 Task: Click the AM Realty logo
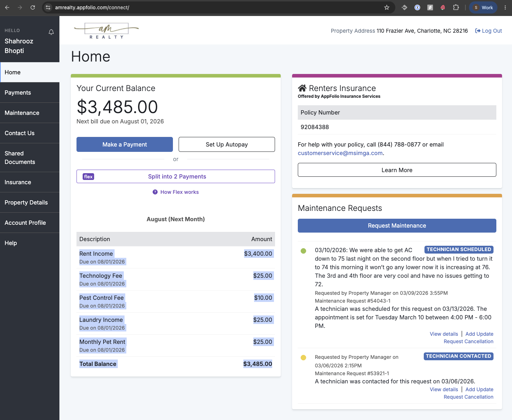tap(106, 31)
